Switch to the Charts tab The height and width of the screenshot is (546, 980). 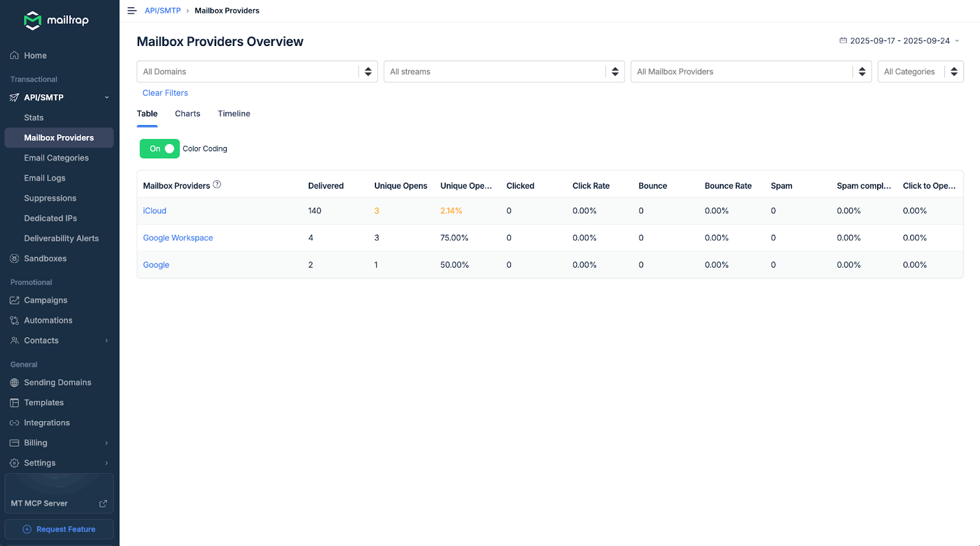click(x=187, y=114)
